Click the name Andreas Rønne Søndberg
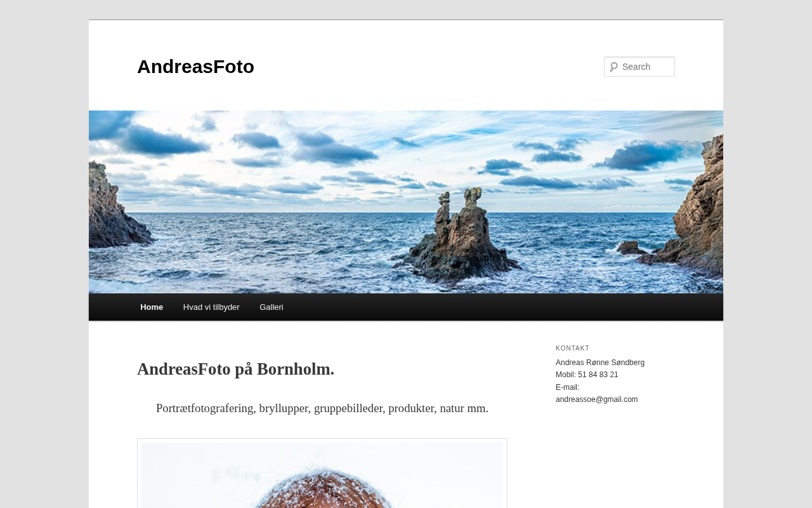This screenshot has width=812, height=508. coord(600,363)
